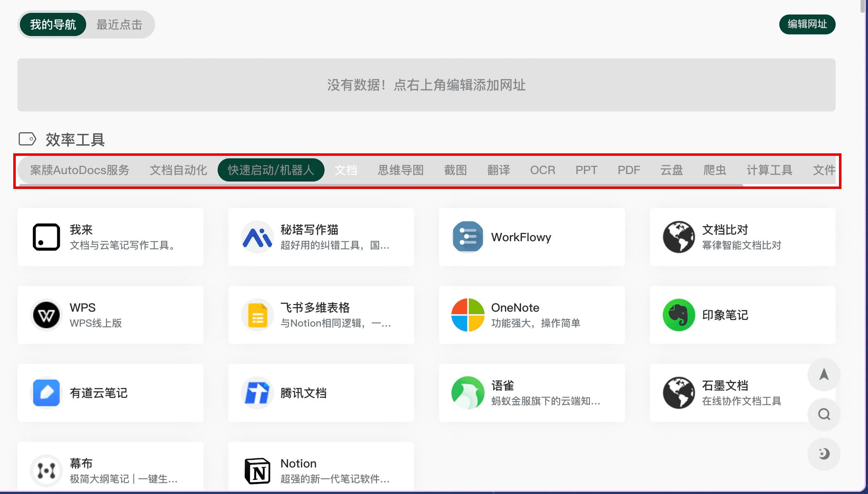Viewport: 868px width, 494px height.
Task: Switch to the 我的导航 tab
Action: click(53, 24)
